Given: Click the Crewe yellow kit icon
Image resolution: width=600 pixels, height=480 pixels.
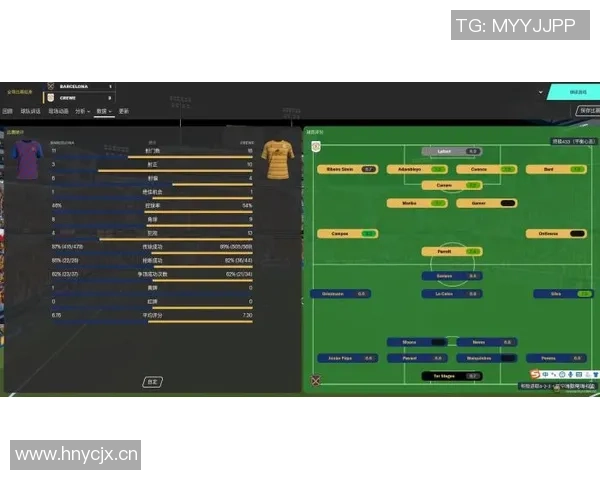Looking at the screenshot, I should pyautogui.click(x=278, y=157).
